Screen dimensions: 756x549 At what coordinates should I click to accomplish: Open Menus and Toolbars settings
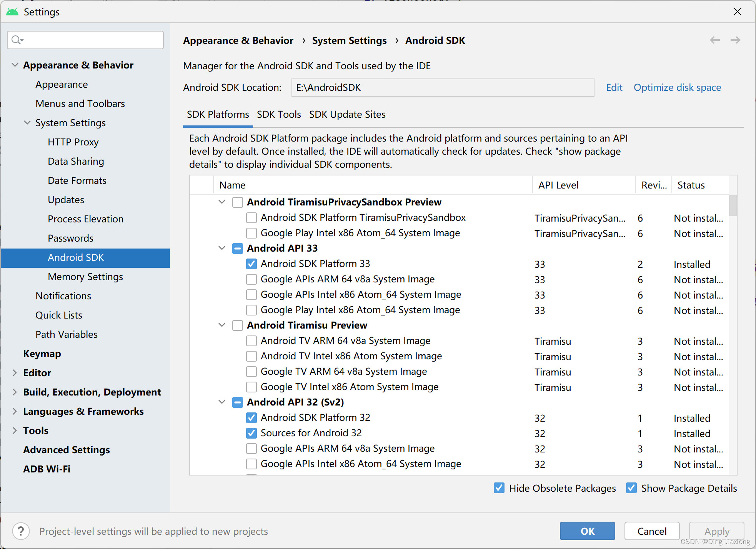click(x=80, y=103)
